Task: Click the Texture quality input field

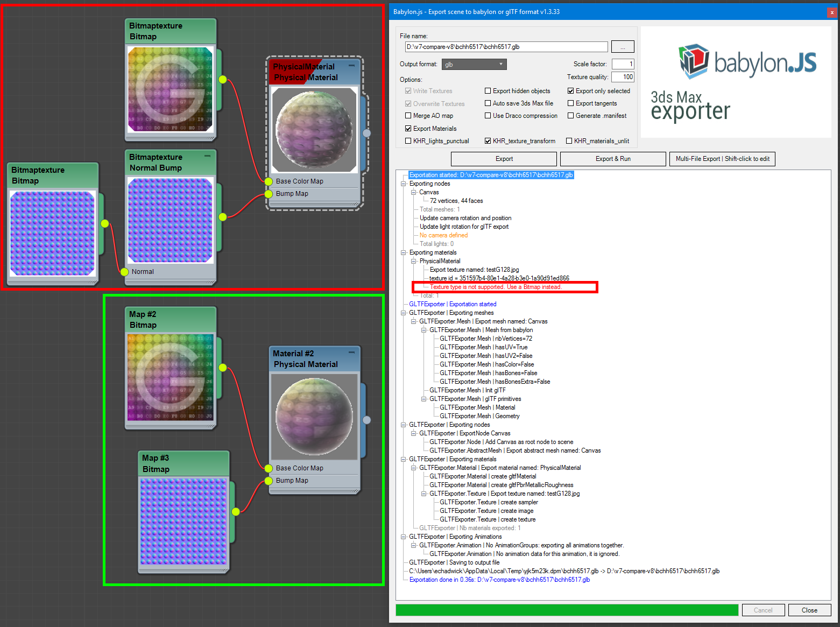Action: (623, 77)
